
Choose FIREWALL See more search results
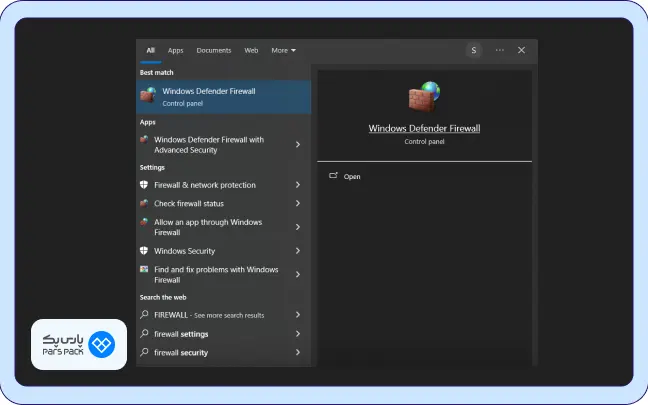[x=210, y=315]
